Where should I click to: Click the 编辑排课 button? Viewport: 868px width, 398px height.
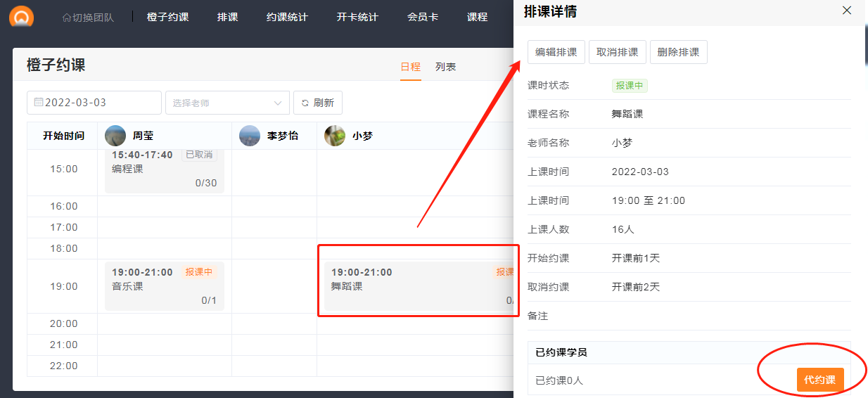click(x=556, y=52)
